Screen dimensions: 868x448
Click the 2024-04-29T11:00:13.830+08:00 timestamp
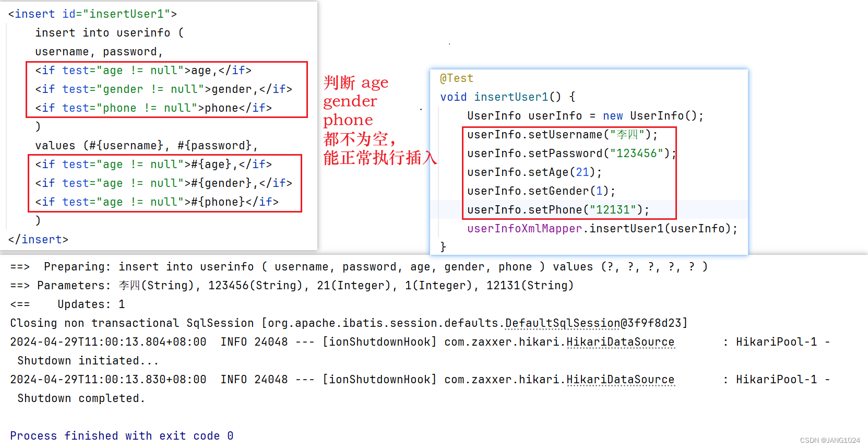click(109, 380)
